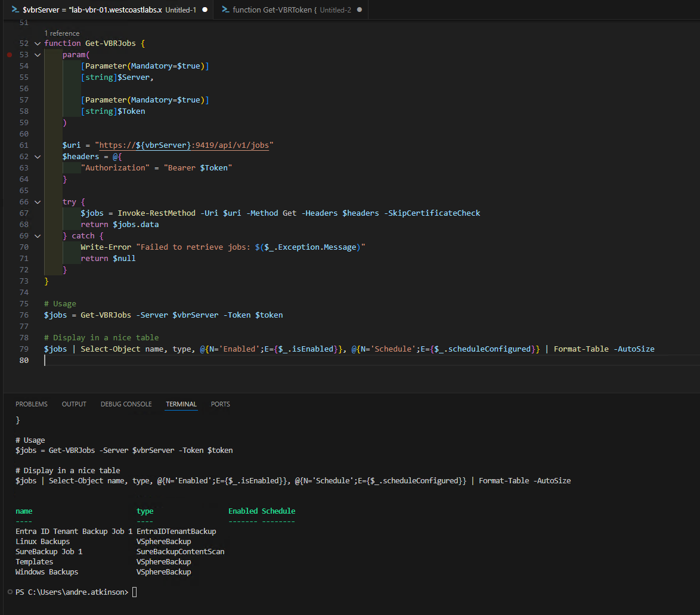Collapse the $headers hashtable at line 62
Viewport: 700px width, 615px height.
pos(38,157)
